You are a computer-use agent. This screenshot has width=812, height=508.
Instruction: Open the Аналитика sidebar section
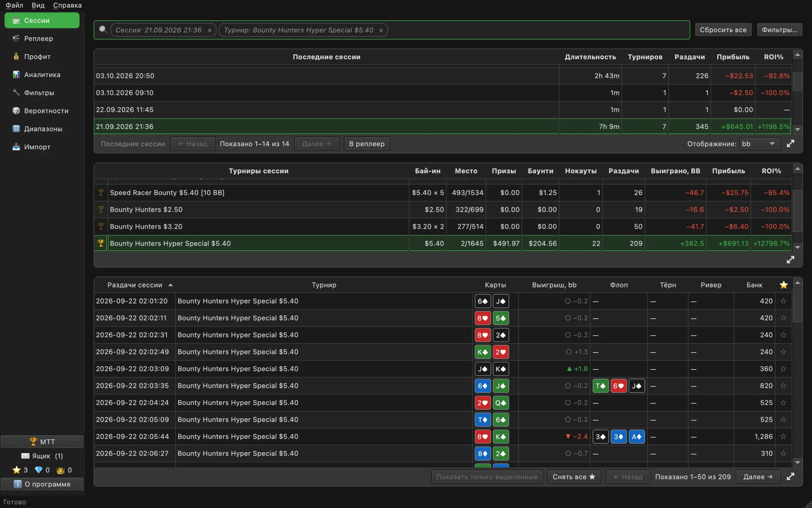tap(42, 75)
